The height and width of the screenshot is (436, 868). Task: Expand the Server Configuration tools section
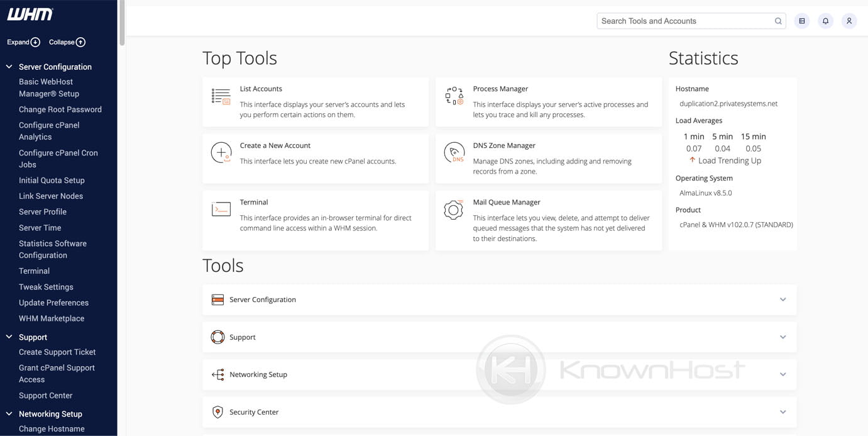pos(783,299)
